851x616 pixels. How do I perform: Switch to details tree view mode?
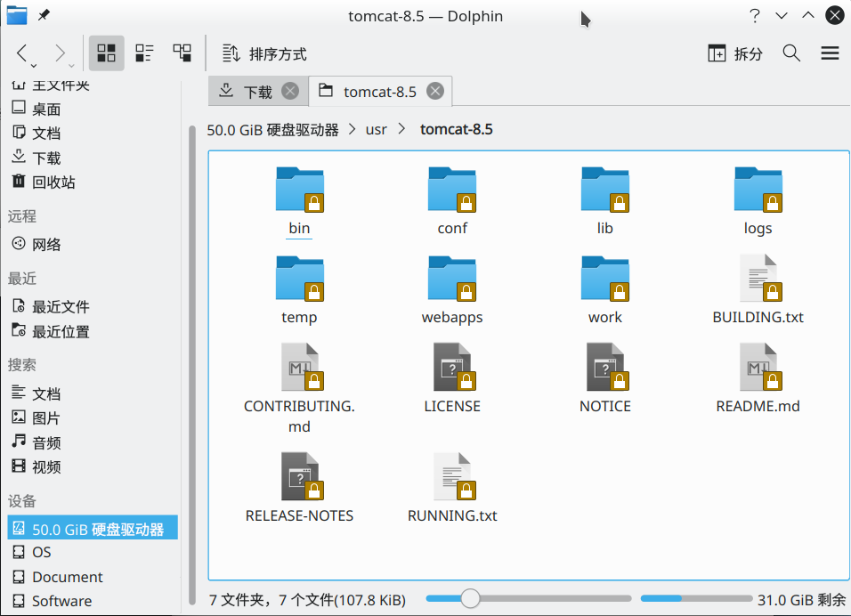(182, 53)
